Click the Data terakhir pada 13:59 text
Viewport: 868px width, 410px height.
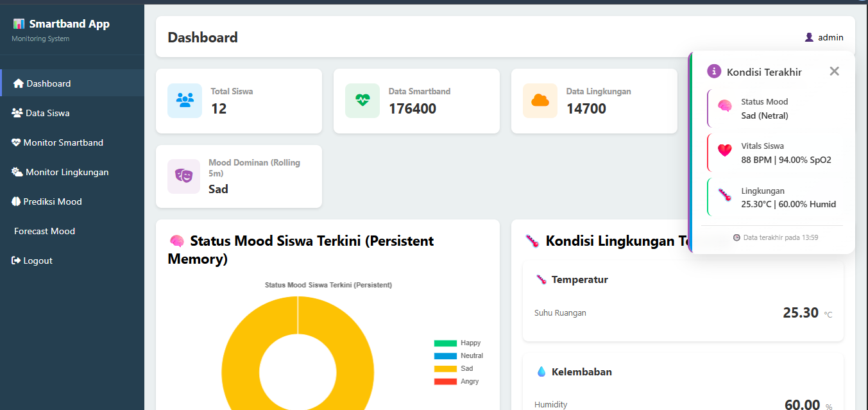point(781,237)
